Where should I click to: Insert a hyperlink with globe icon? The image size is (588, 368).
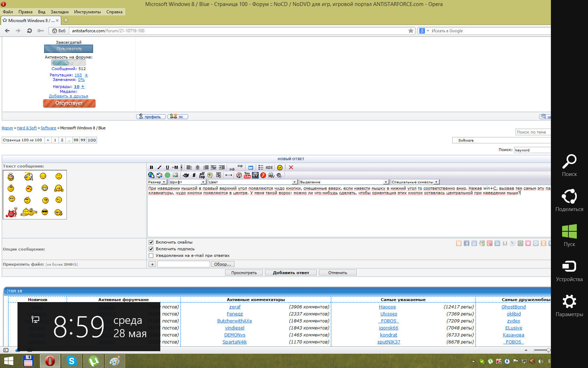point(151,175)
